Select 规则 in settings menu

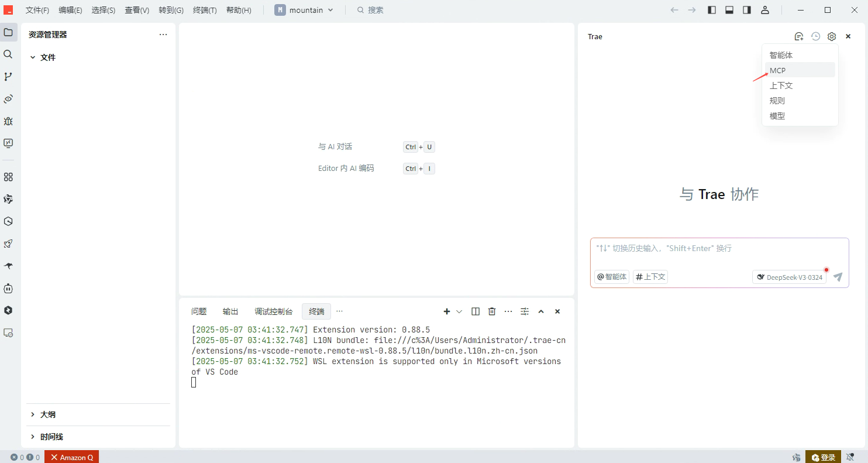(800, 101)
